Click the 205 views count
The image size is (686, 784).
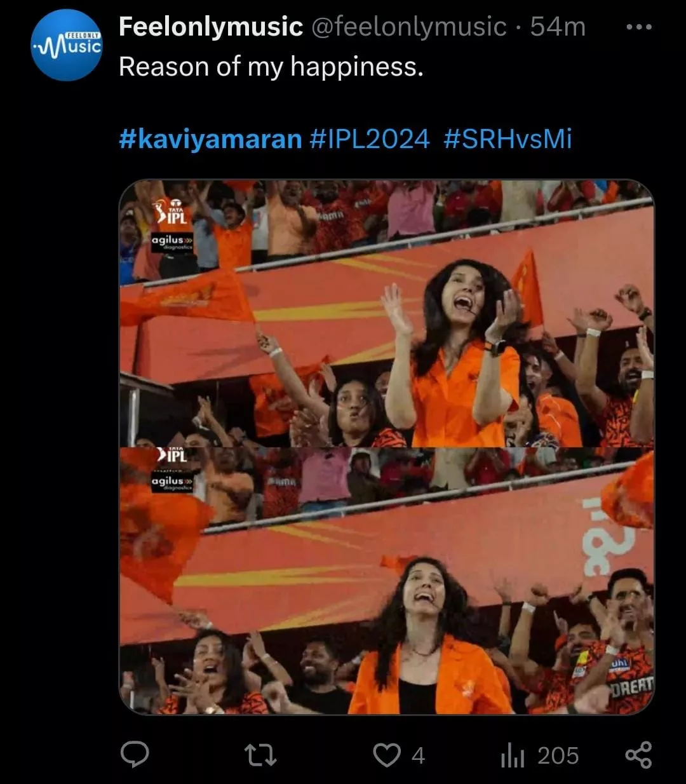tap(558, 755)
